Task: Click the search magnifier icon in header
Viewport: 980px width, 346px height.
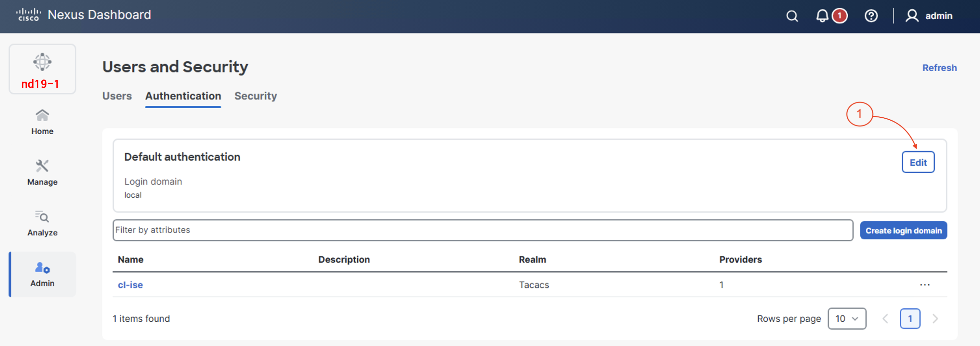Action: click(x=792, y=16)
